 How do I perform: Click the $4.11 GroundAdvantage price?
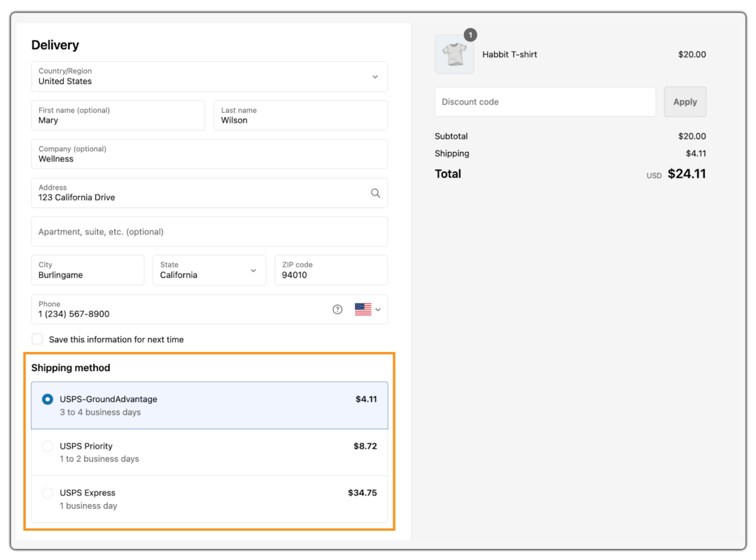(x=366, y=399)
